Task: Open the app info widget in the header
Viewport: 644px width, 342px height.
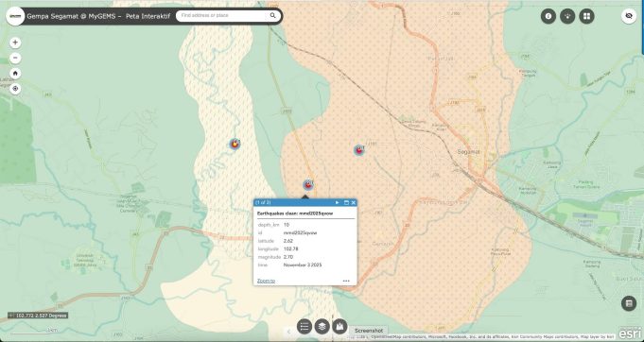Action: click(548, 16)
